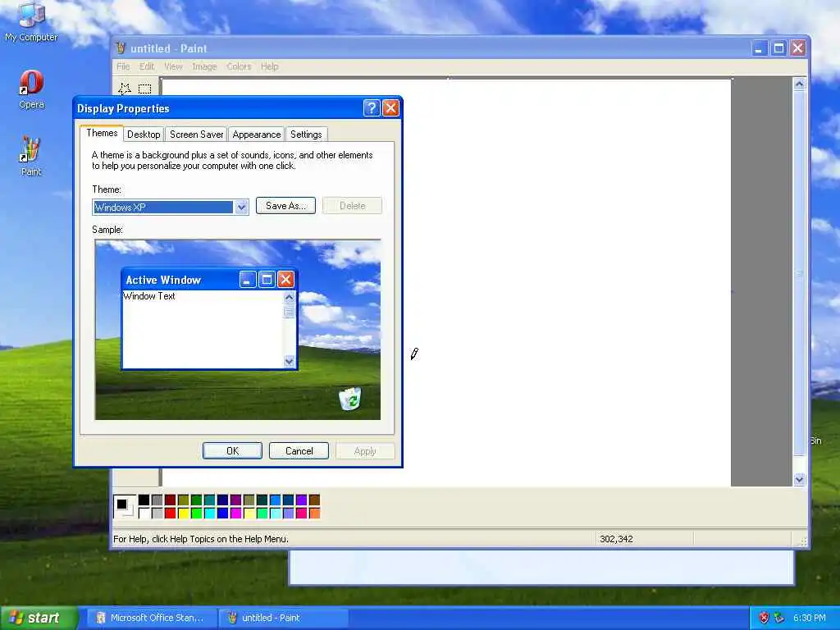Pick the teal color swatch
The height and width of the screenshot is (630, 840).
coord(209,500)
